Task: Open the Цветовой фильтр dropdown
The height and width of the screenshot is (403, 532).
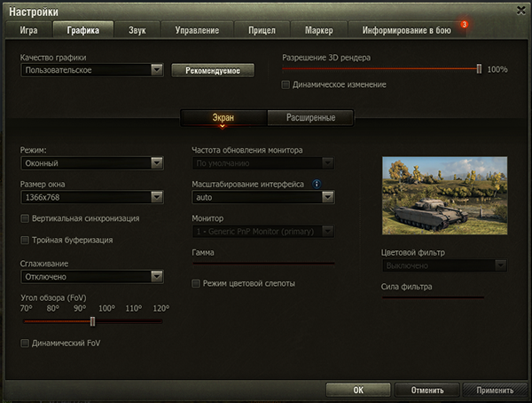Action: [x=444, y=265]
